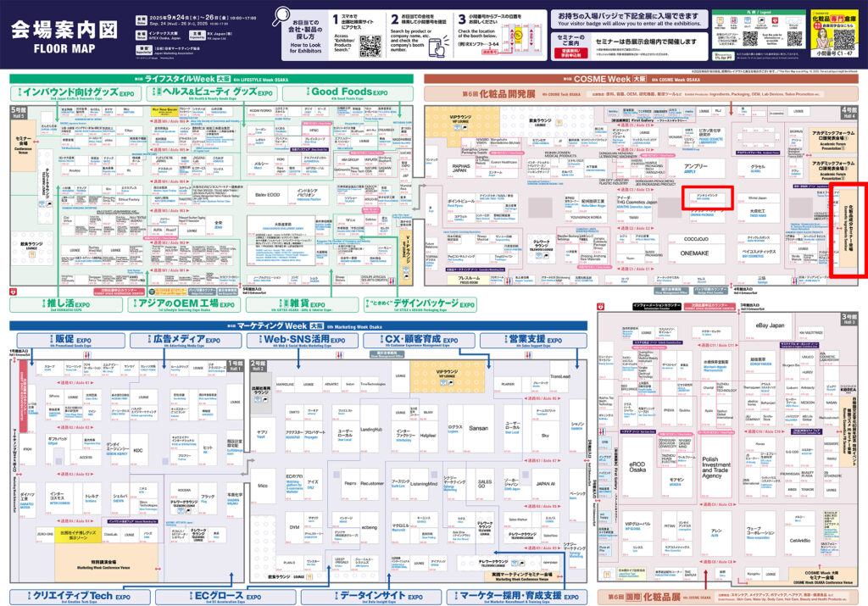Click the Polish Investment and Trade Agency booth

[x=715, y=468]
